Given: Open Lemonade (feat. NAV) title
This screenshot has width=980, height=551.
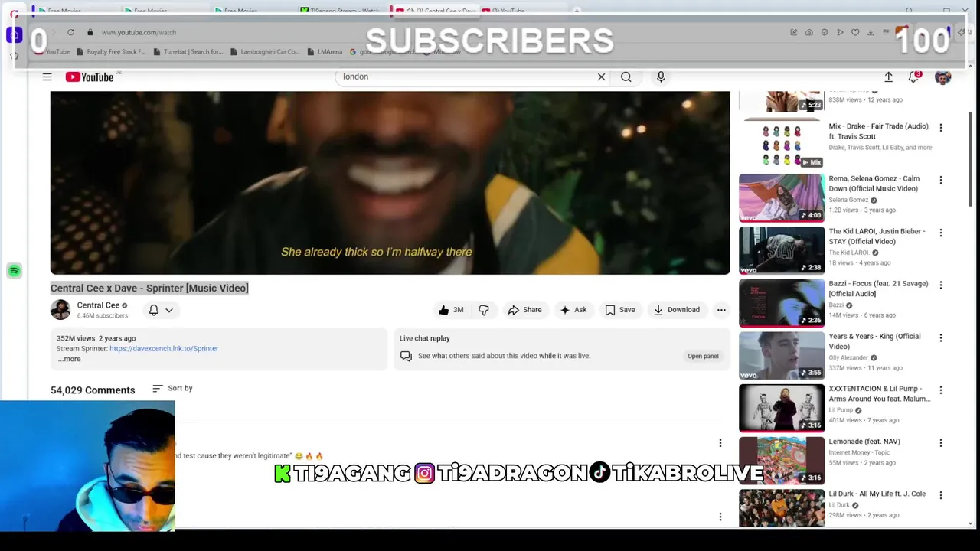Looking at the screenshot, I should (x=864, y=442).
